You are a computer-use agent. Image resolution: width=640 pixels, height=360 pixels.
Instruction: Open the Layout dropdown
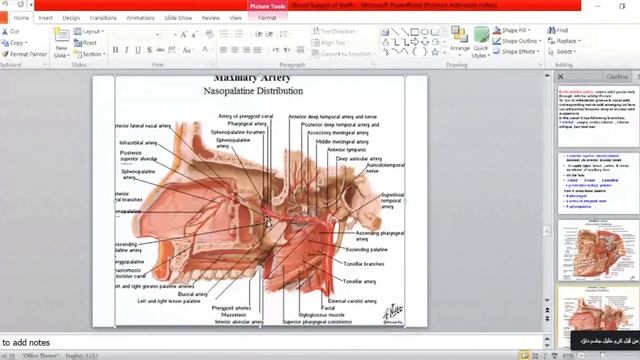tap(89, 31)
